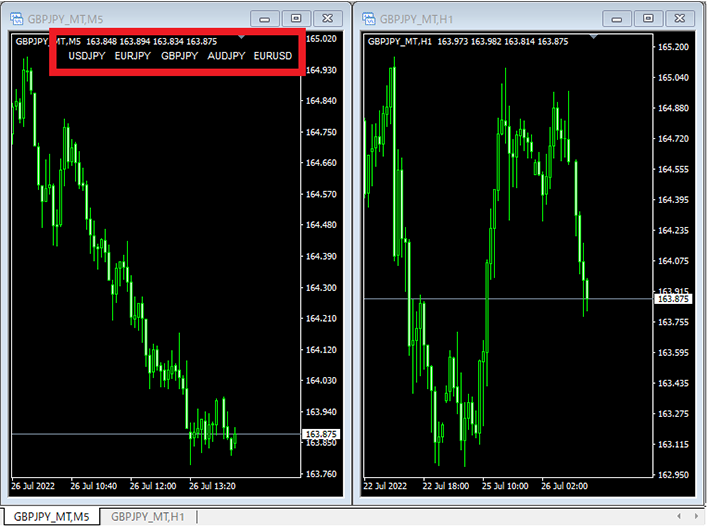Minimize the GBPJPY_MT,H1 chart window
Image resolution: width=709 pixels, height=528 pixels.
click(617, 19)
